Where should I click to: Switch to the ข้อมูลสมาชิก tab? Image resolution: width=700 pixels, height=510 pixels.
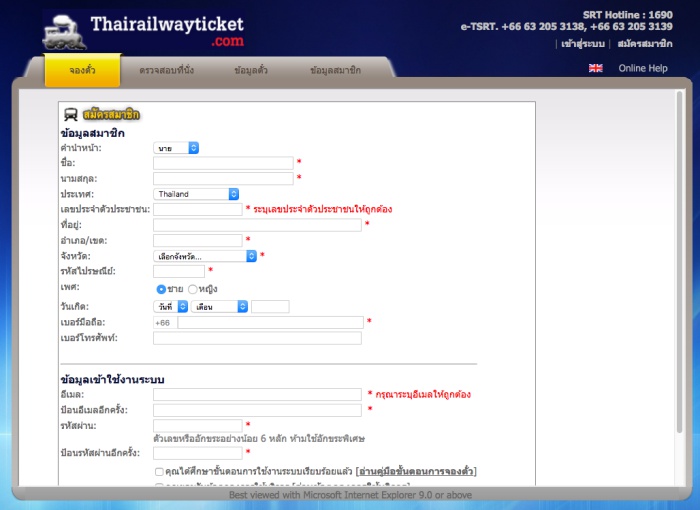(335, 70)
